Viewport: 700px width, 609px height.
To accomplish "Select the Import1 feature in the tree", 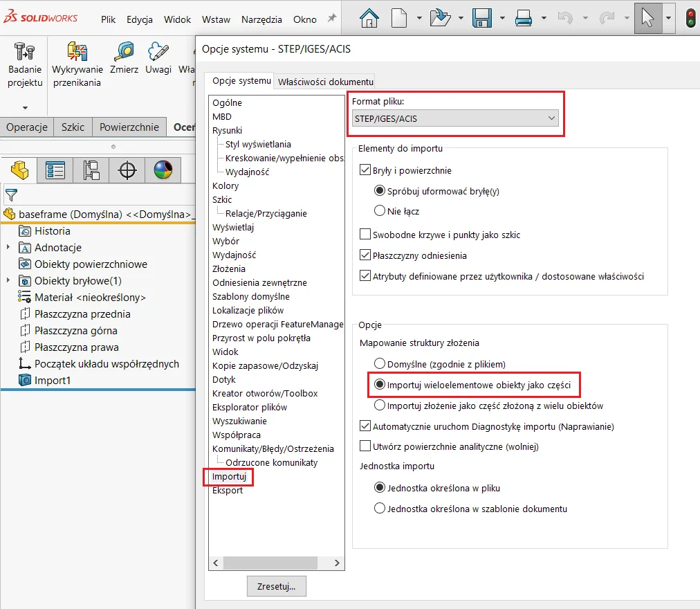I will tap(45, 380).
